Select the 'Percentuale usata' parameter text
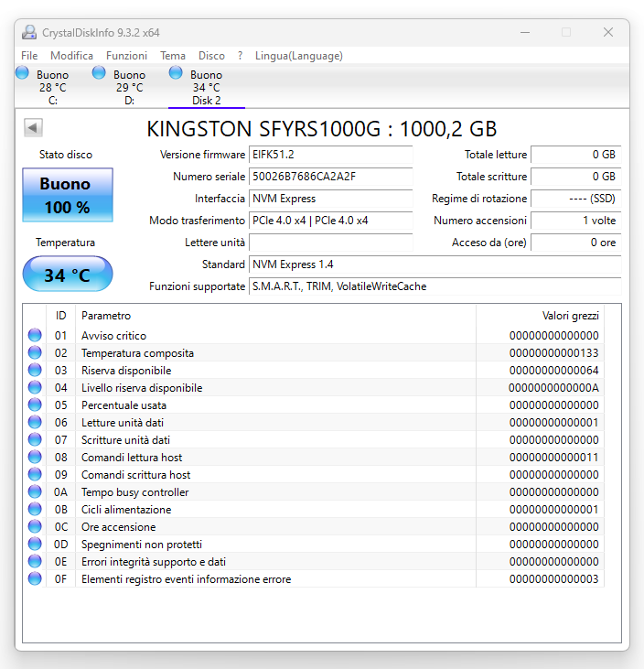The image size is (644, 669). click(x=123, y=405)
